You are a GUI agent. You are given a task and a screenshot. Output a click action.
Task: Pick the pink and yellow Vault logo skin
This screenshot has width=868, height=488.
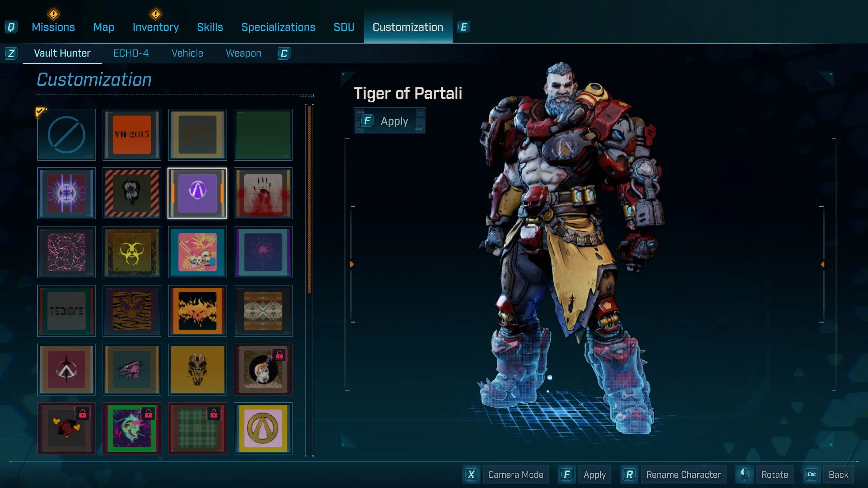click(263, 428)
